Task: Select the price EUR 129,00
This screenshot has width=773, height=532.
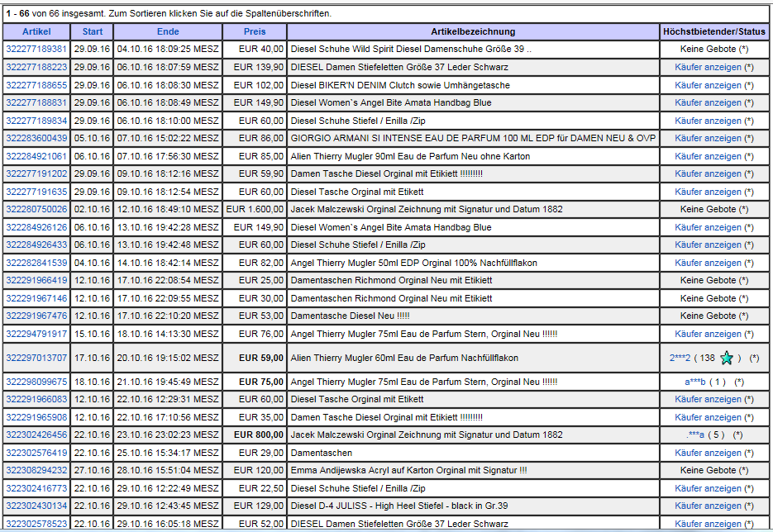Action: [x=259, y=506]
